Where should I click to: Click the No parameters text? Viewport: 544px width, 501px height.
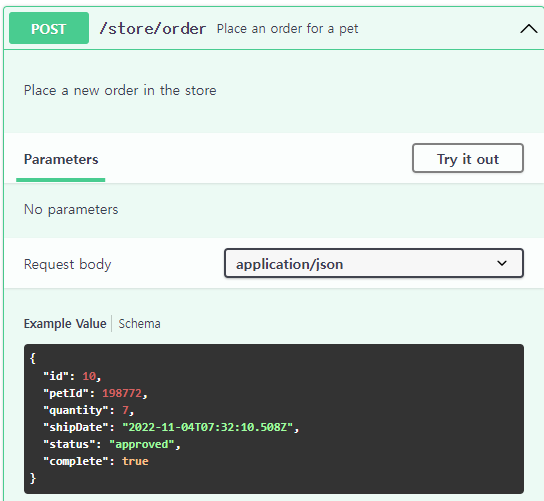[x=71, y=210]
